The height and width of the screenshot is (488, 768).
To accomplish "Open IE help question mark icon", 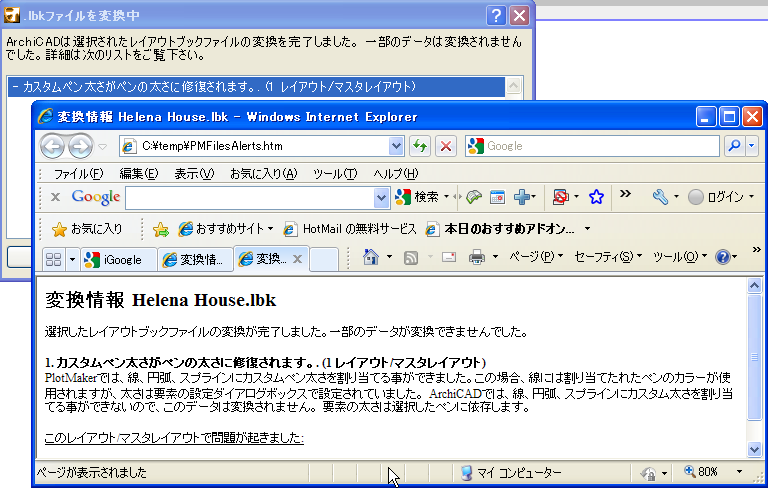I will (723, 257).
